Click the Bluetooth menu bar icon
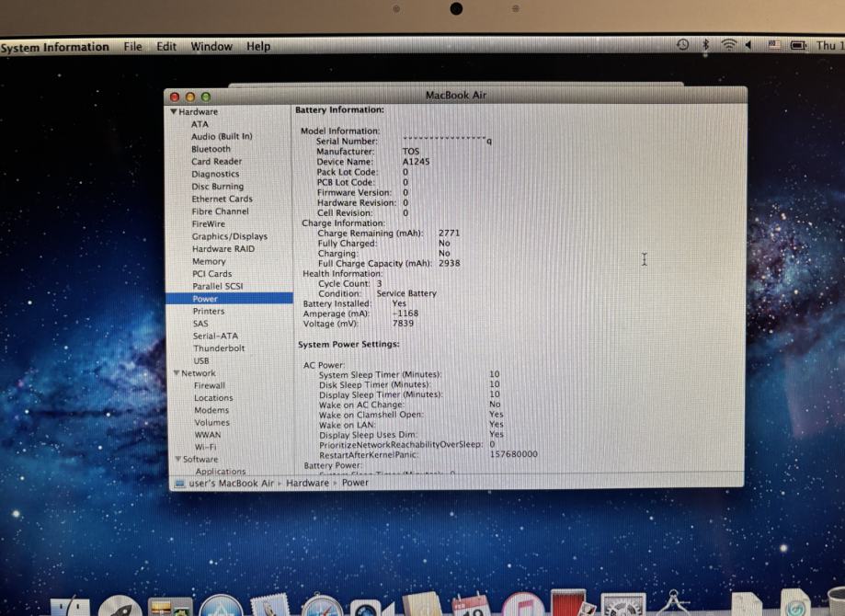Viewport: 845px width, 616px height. pyautogui.click(x=705, y=45)
